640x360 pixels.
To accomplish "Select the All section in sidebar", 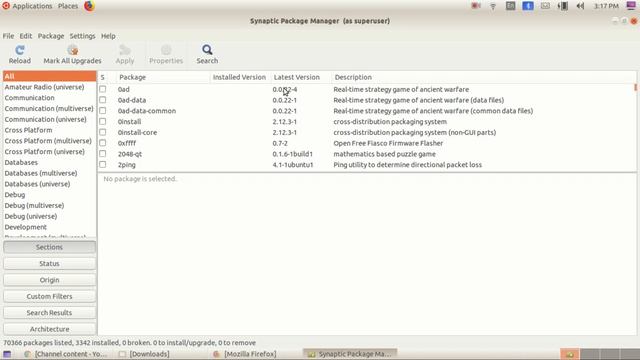I will click(49, 76).
